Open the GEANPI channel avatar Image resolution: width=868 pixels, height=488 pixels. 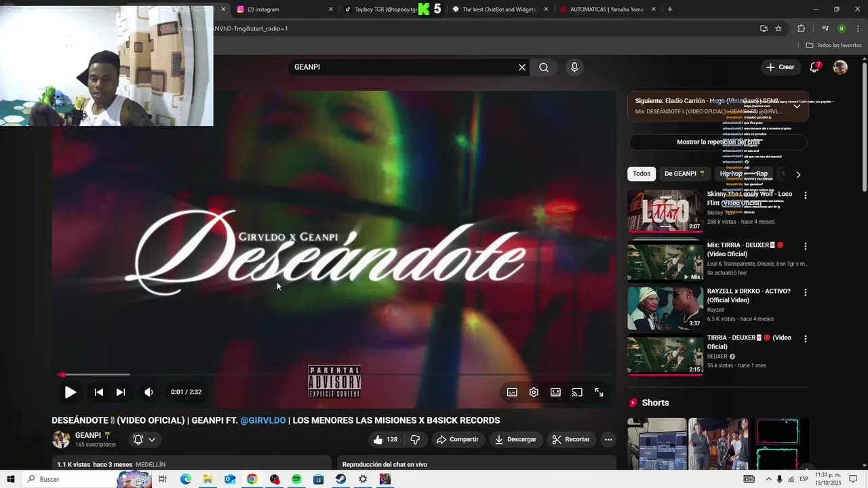click(61, 439)
